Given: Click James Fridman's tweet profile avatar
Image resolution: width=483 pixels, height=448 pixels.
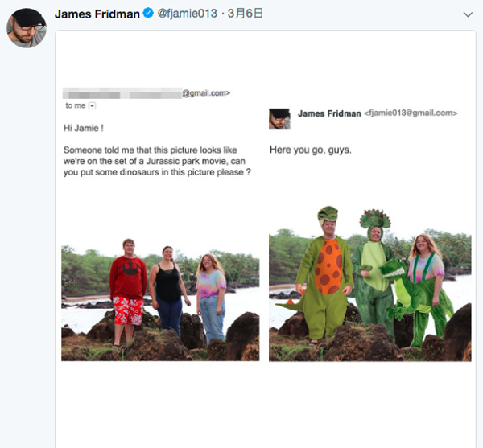Looking at the screenshot, I should 27,28.
